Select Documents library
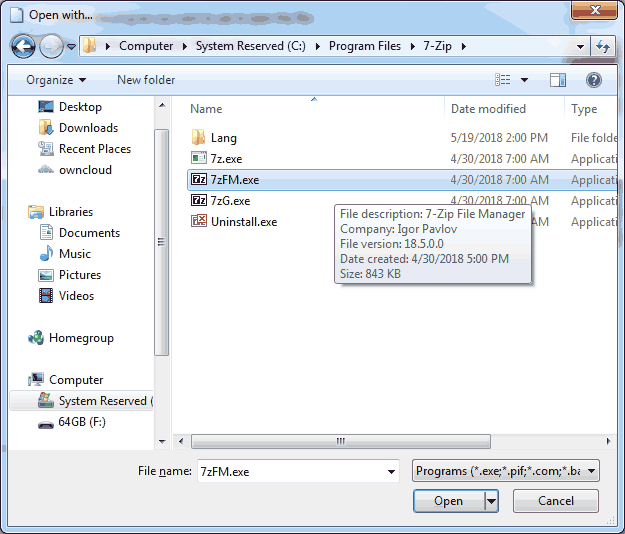Viewport: 625px width, 534px height. [x=89, y=233]
